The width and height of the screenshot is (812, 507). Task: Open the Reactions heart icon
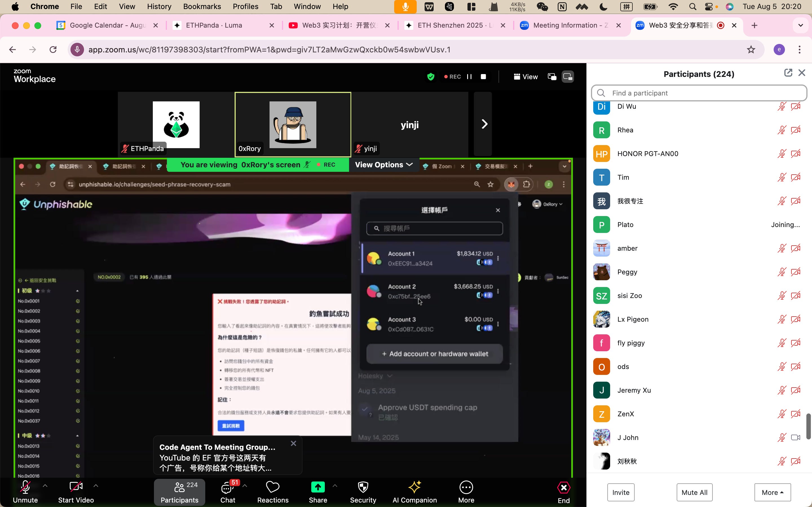pos(272,487)
